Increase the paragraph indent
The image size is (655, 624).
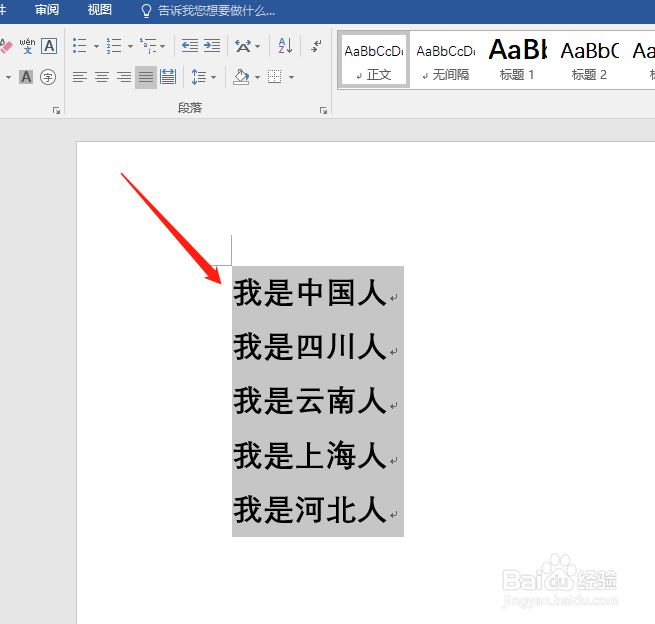click(212, 46)
